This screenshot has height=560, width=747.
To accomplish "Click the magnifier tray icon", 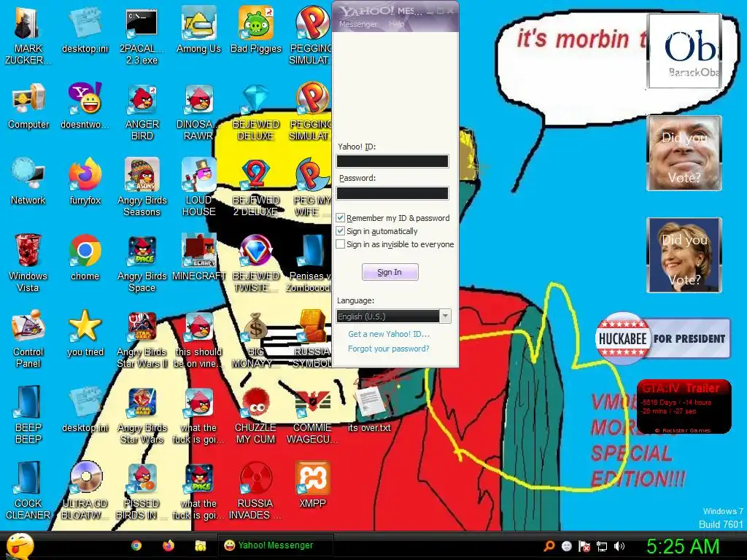I will (x=549, y=546).
